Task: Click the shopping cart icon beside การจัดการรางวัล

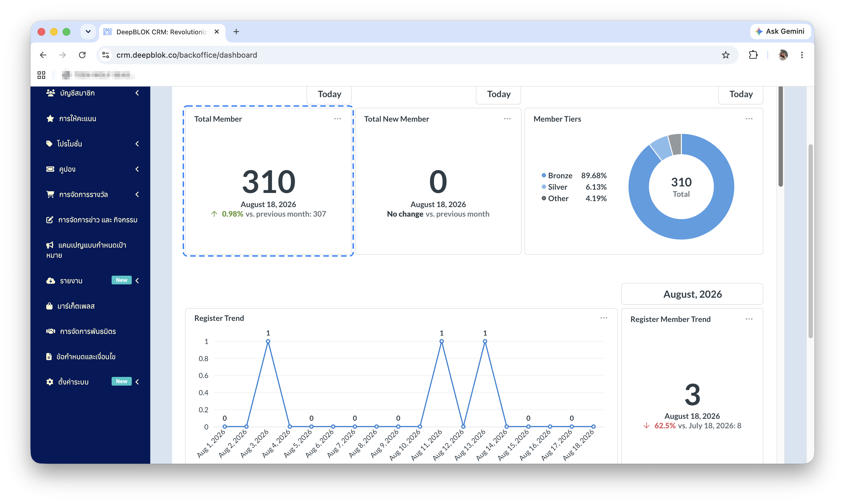Action: pyautogui.click(x=50, y=194)
